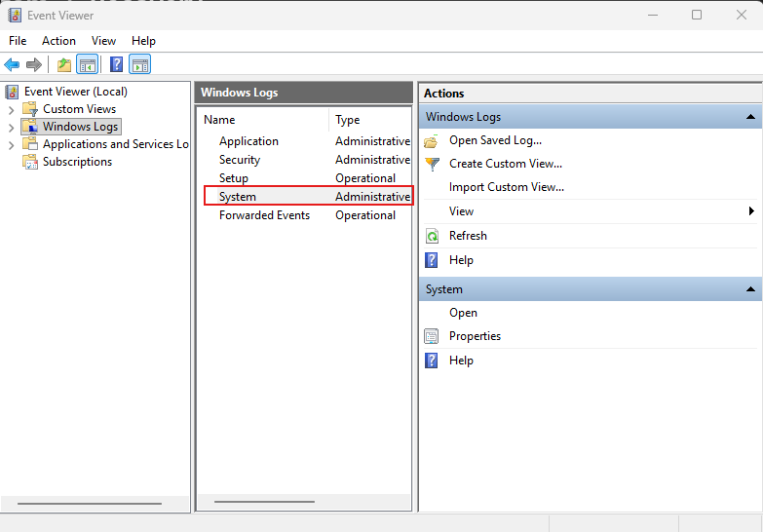Click the Create Custom View funnel icon
Image resolution: width=763 pixels, height=532 pixels.
pos(432,164)
